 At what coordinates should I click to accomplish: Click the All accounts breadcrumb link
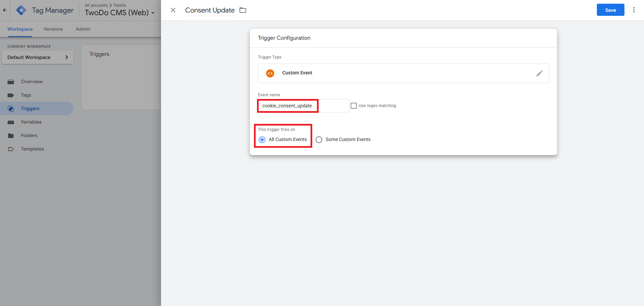(96, 5)
